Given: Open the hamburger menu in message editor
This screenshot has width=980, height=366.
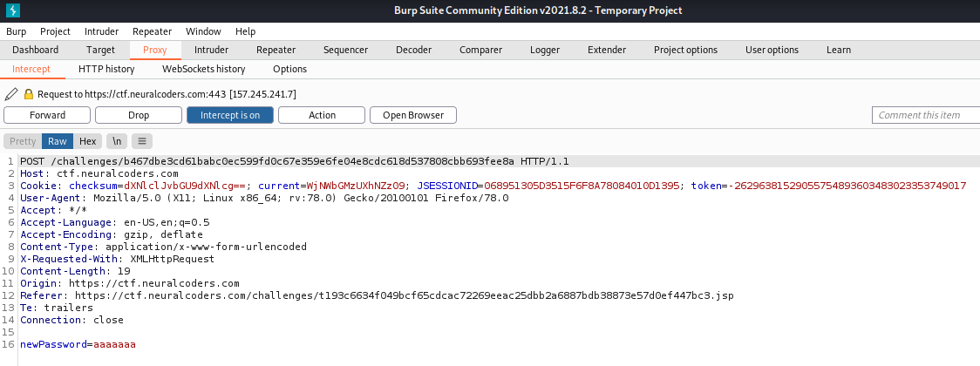Looking at the screenshot, I should click(x=143, y=141).
